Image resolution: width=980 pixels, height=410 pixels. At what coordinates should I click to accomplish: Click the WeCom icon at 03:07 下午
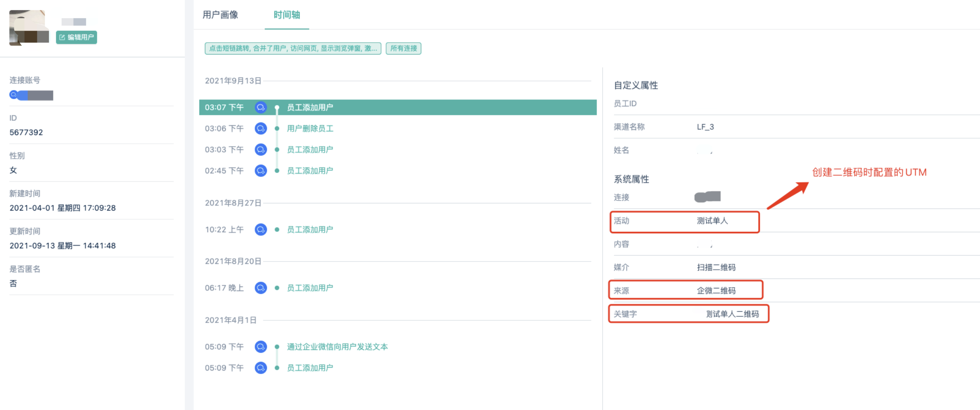pos(261,107)
